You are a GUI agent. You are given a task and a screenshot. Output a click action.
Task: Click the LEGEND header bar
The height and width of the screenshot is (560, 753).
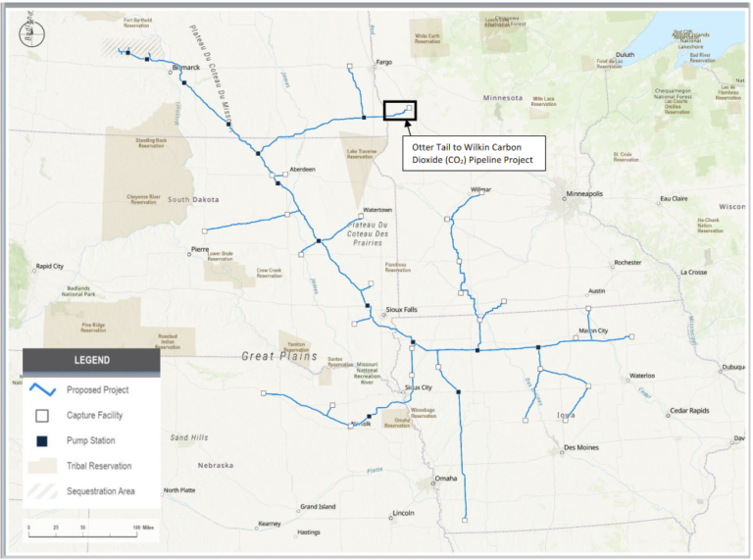[x=91, y=360]
